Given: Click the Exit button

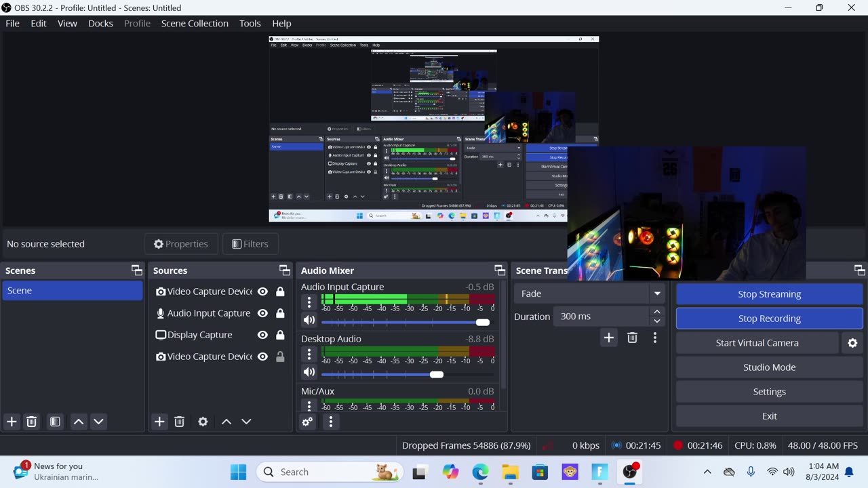Looking at the screenshot, I should [769, 416].
